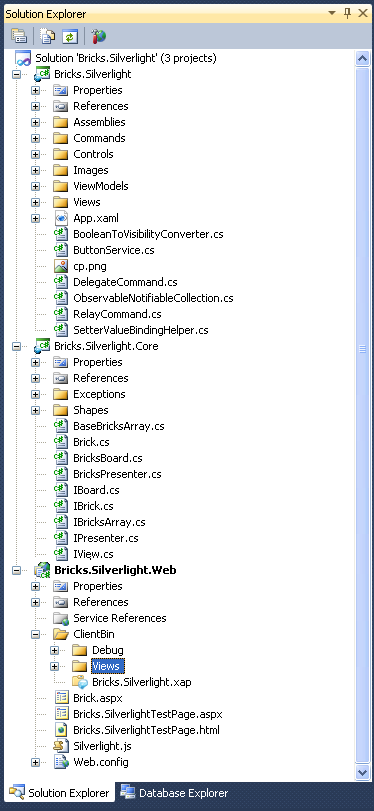Click the scrollbar up arrow
Viewport: 374px width, 811px height.
coord(363,58)
